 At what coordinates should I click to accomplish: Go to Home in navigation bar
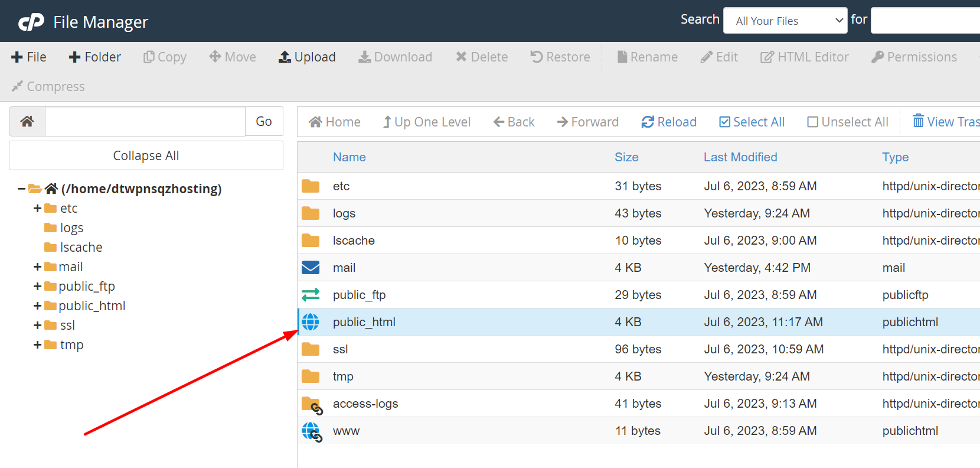335,122
